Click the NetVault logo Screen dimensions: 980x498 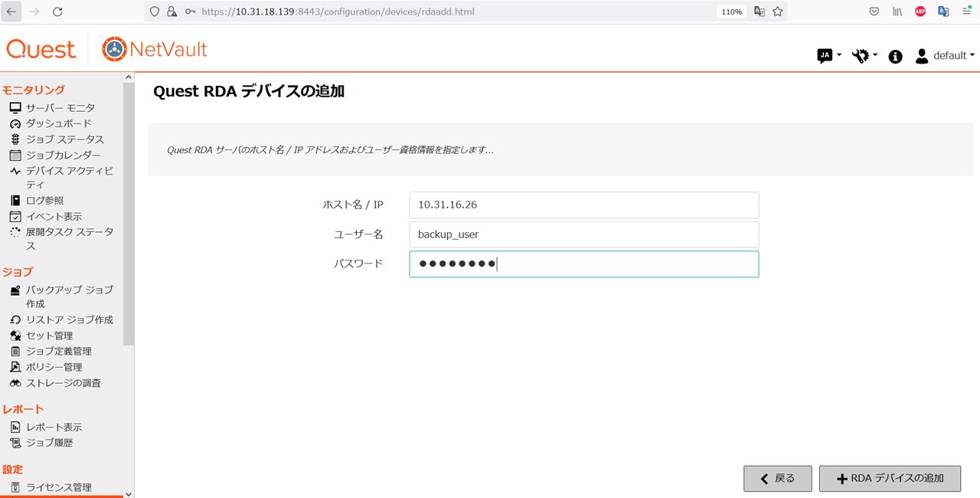click(x=154, y=50)
